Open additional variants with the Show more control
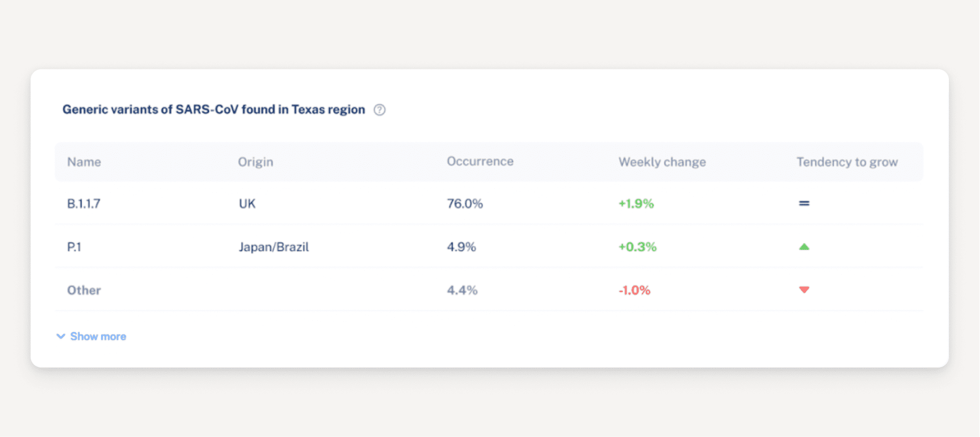 (x=98, y=336)
